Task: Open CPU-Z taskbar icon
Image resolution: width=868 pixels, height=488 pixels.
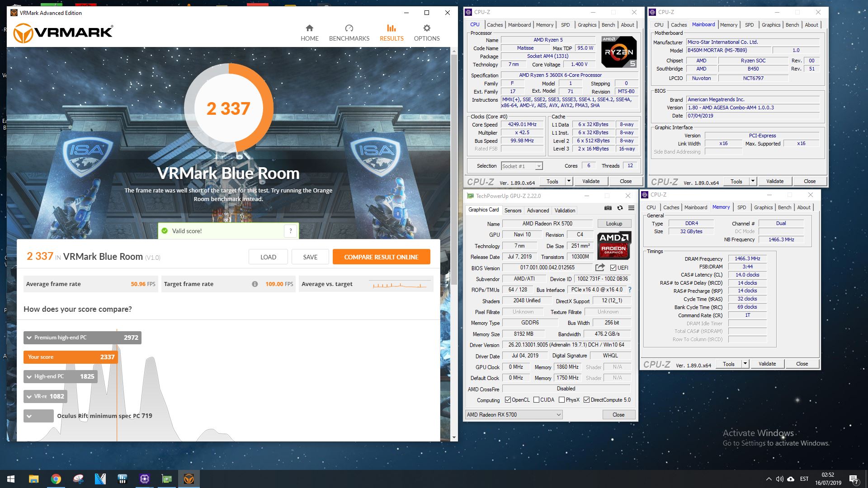Action: click(x=145, y=479)
